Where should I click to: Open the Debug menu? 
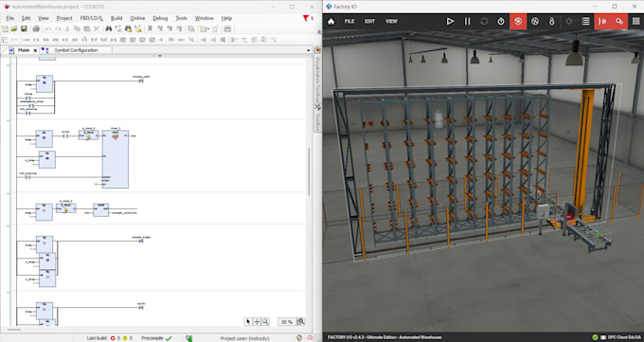(160, 18)
